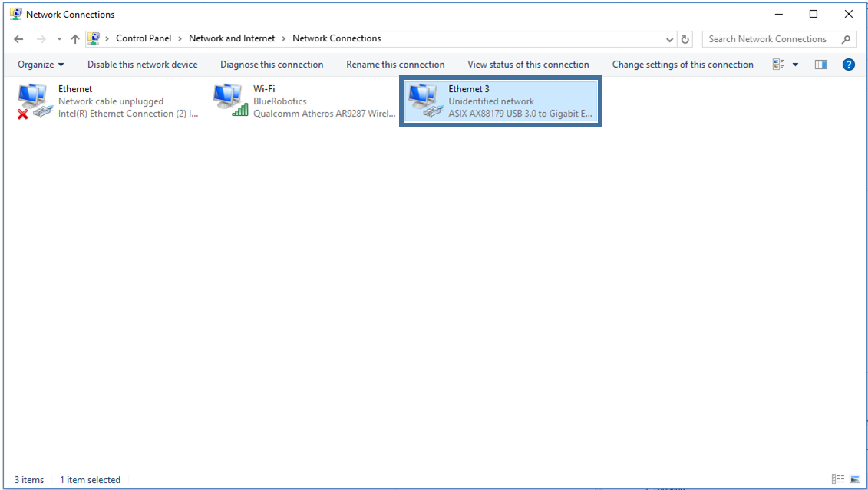The image size is (868, 490).
Task: Open Help with the question mark icon
Action: coord(848,65)
